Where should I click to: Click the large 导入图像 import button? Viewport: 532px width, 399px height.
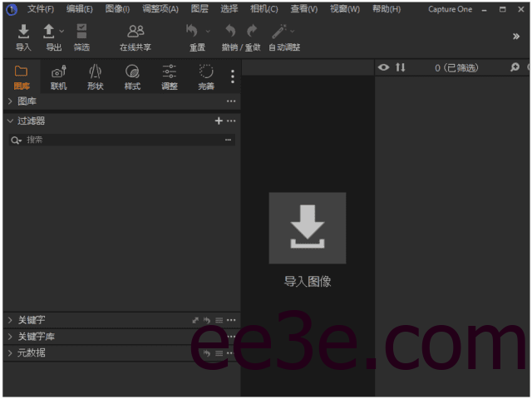[308, 228]
